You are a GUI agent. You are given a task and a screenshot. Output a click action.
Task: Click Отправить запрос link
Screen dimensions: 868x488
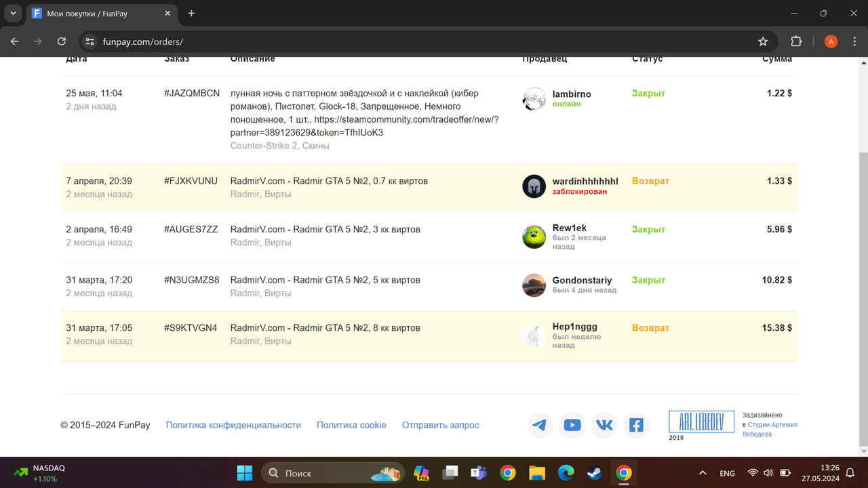tap(440, 425)
